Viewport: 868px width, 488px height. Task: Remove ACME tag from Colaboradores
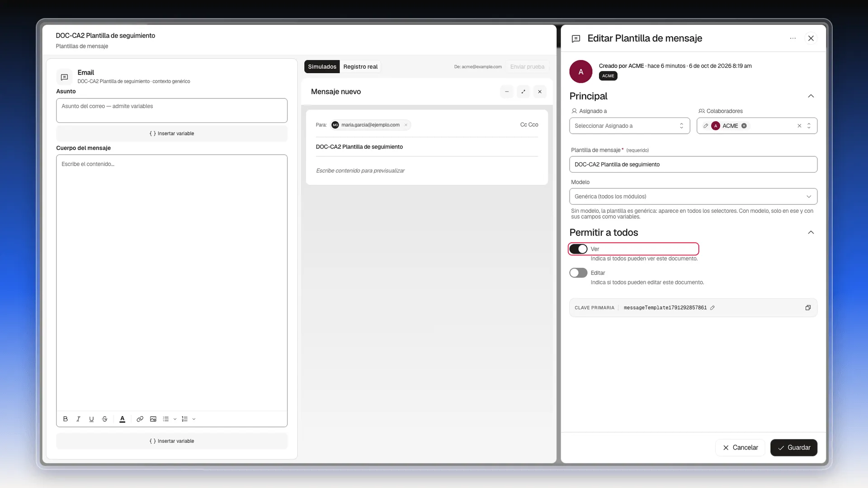(x=744, y=126)
